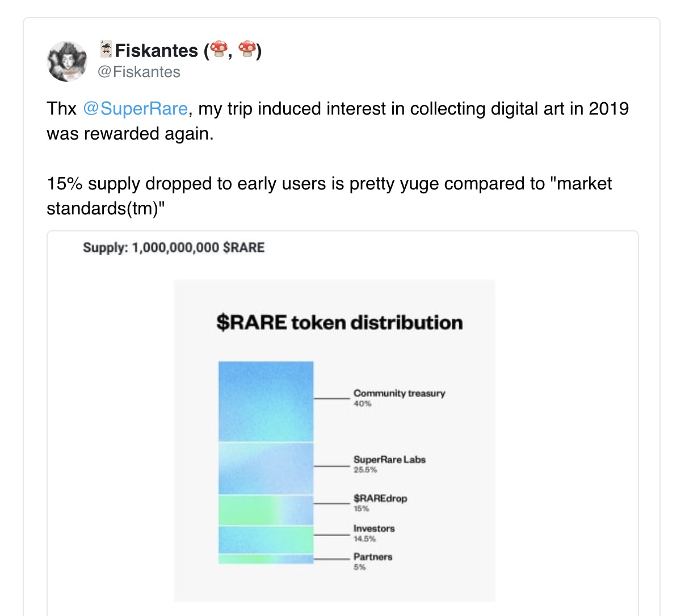689x616 pixels.
Task: Click the Fiskantes display name
Action: tap(156, 50)
